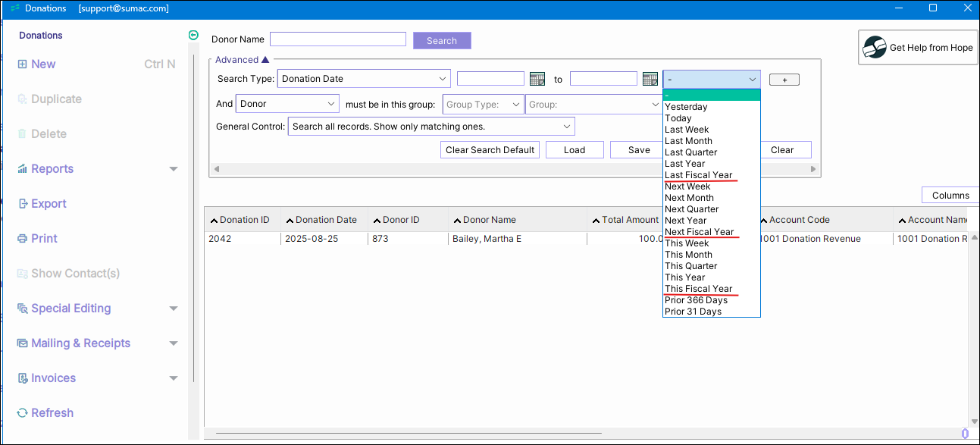Select Last Fiscal Year from list
Viewport: 980px width, 445px height.
(x=698, y=175)
